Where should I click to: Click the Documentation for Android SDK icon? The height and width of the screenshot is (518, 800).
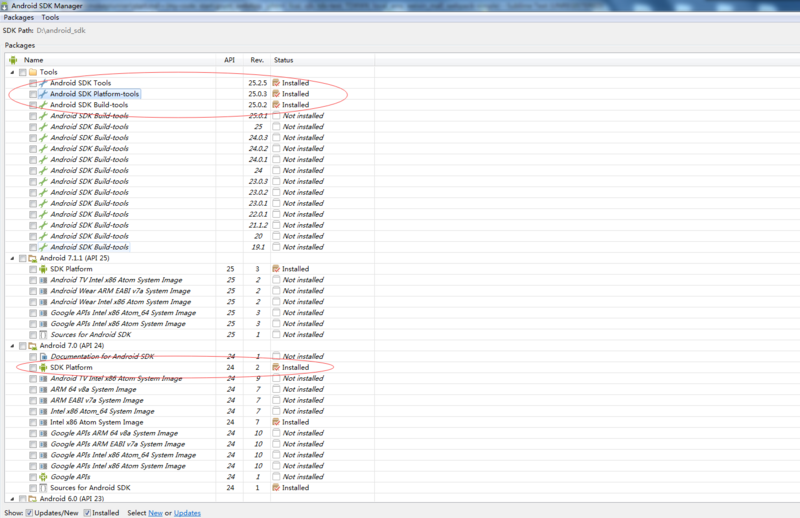click(43, 356)
